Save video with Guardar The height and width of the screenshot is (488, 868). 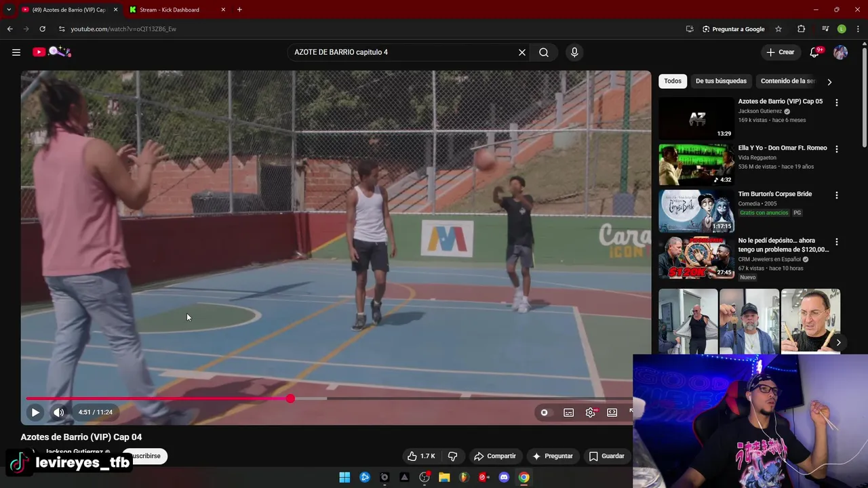pos(606,456)
